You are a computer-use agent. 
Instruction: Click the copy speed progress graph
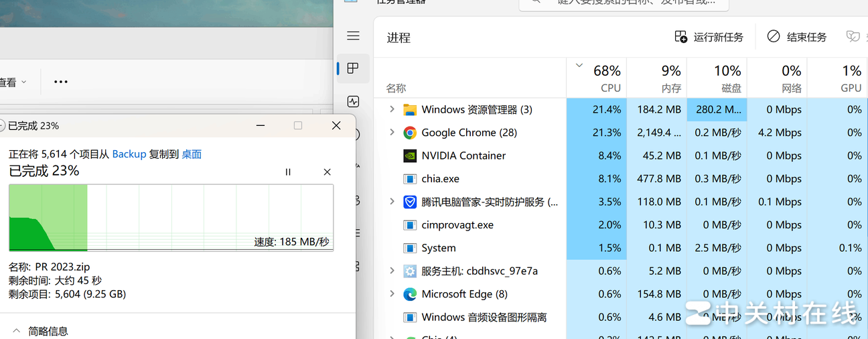(171, 218)
